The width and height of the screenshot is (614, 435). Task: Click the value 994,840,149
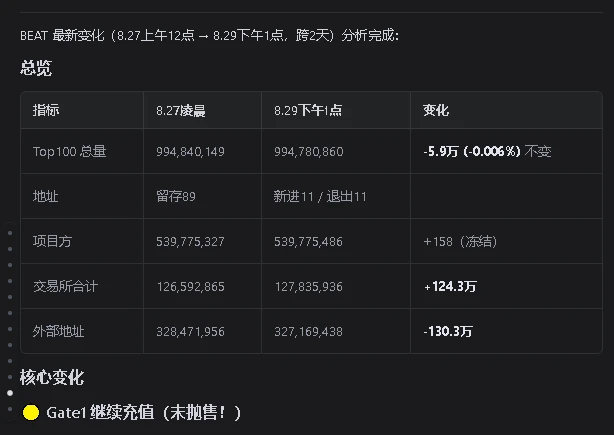point(190,152)
